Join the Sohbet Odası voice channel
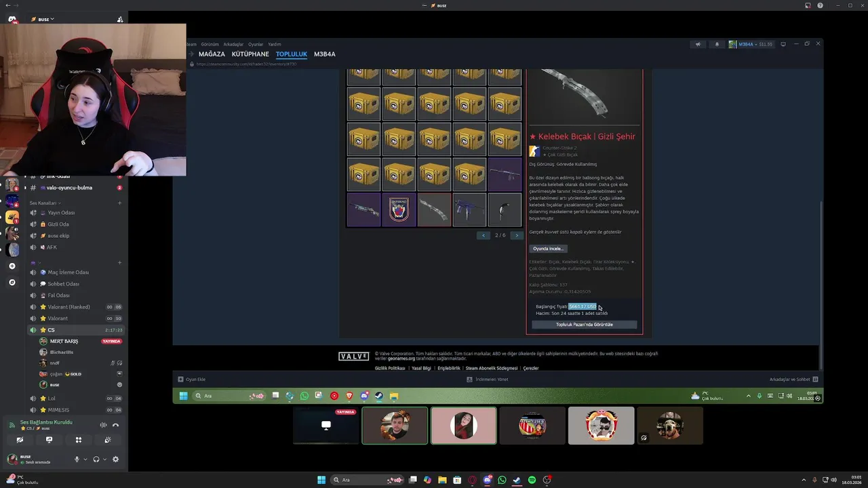This screenshot has height=488, width=868. (76, 284)
